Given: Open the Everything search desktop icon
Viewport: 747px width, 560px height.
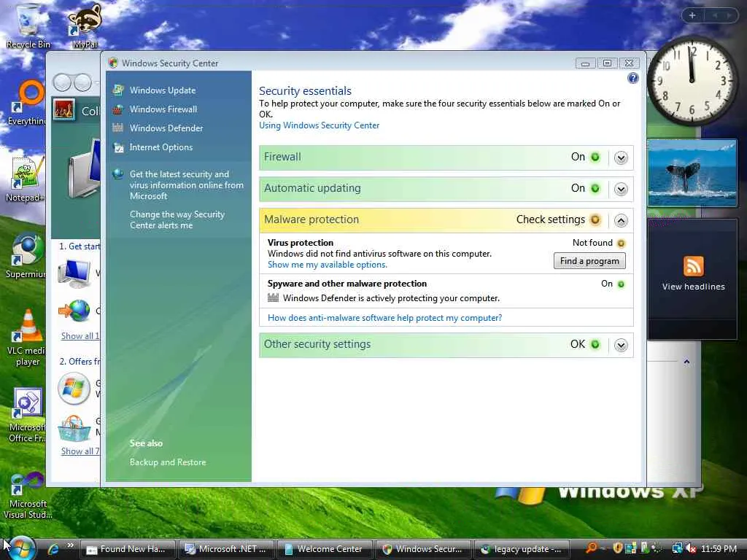Looking at the screenshot, I should (x=28, y=102).
